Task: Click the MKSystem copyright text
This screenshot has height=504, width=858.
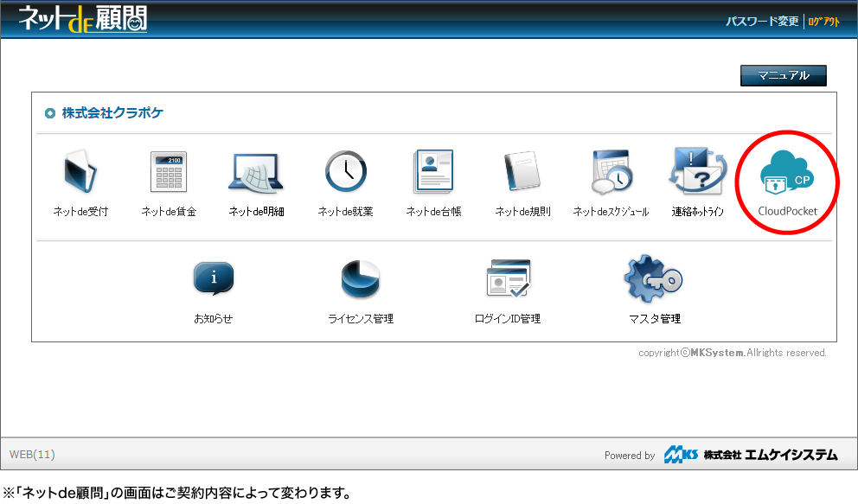Action: [732, 353]
